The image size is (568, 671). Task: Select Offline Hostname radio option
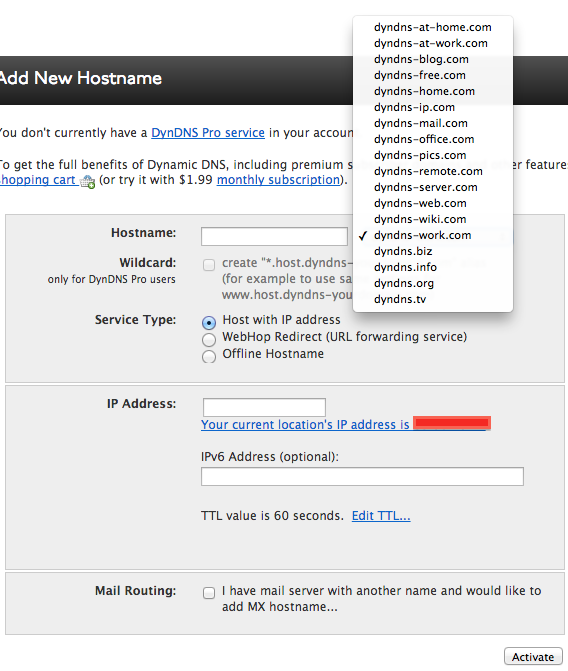pyautogui.click(x=209, y=356)
